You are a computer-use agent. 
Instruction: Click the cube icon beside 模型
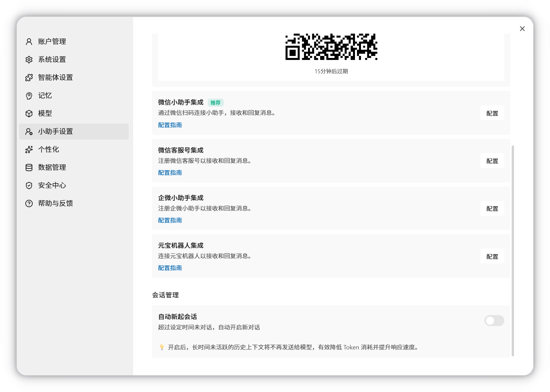(x=29, y=114)
